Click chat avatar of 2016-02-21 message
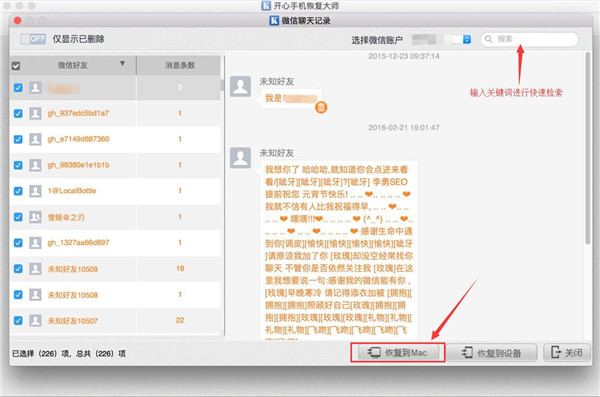 240,158
